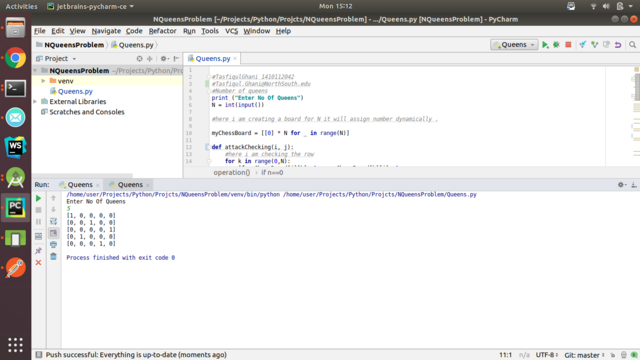Switch to the second Queens run tab
The height and width of the screenshot is (360, 640).
130,185
